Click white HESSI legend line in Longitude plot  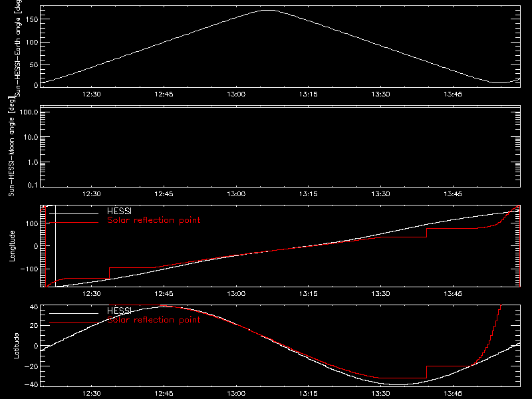pos(74,213)
